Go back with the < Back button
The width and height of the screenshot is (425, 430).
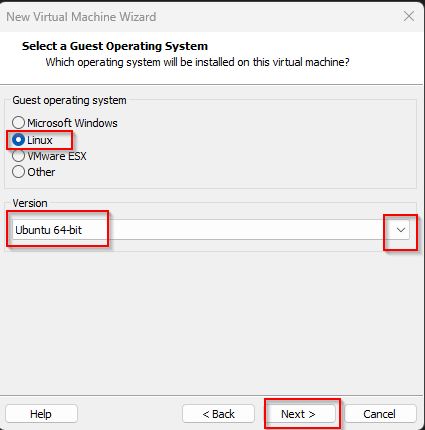point(219,414)
